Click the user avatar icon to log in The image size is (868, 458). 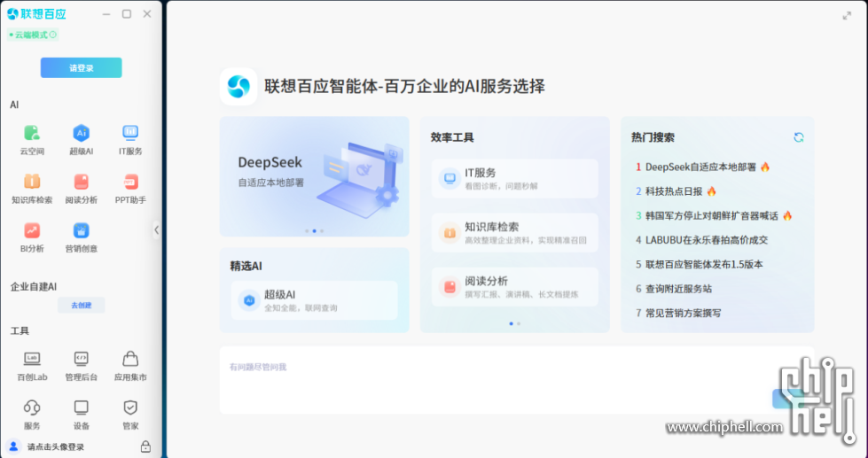(x=13, y=446)
